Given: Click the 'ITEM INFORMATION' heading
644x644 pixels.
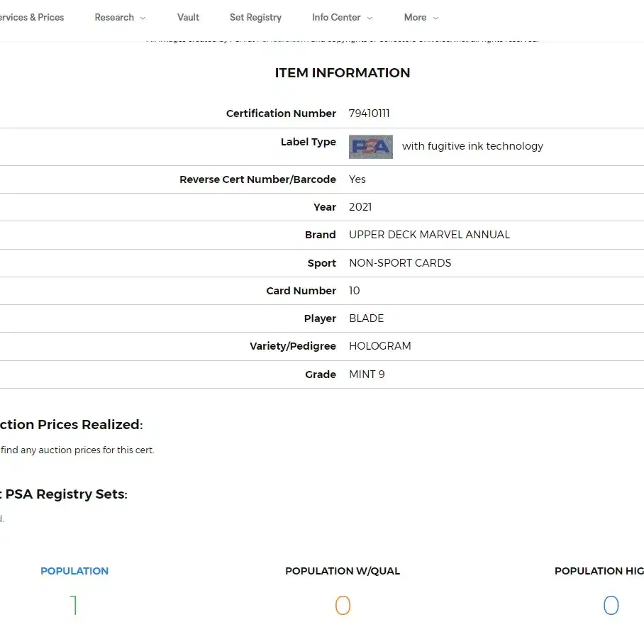Looking at the screenshot, I should click(x=343, y=72).
